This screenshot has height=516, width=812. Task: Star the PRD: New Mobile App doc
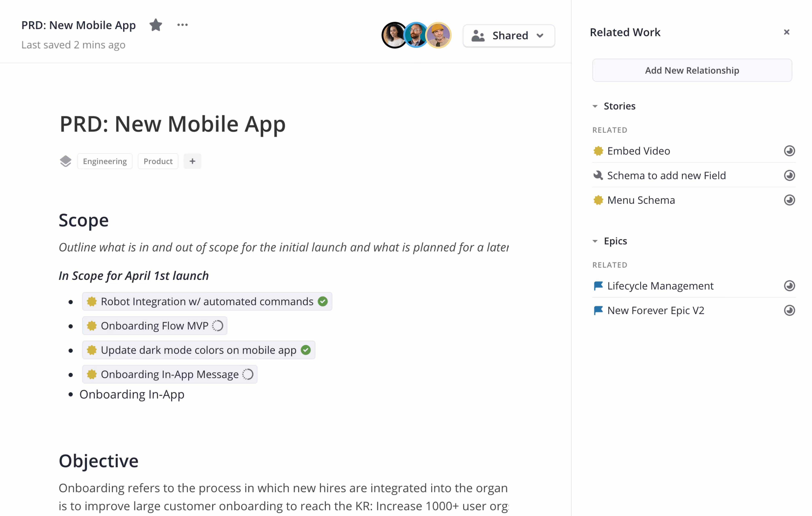(x=155, y=25)
